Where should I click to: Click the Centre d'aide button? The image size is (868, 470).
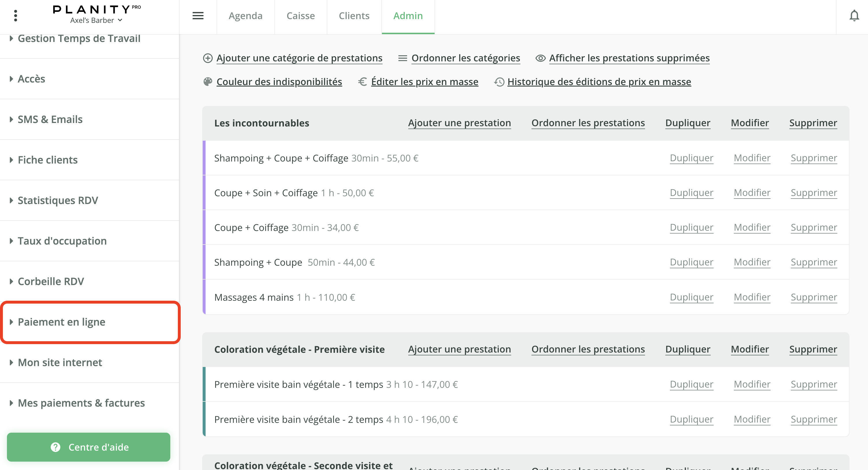(x=88, y=447)
